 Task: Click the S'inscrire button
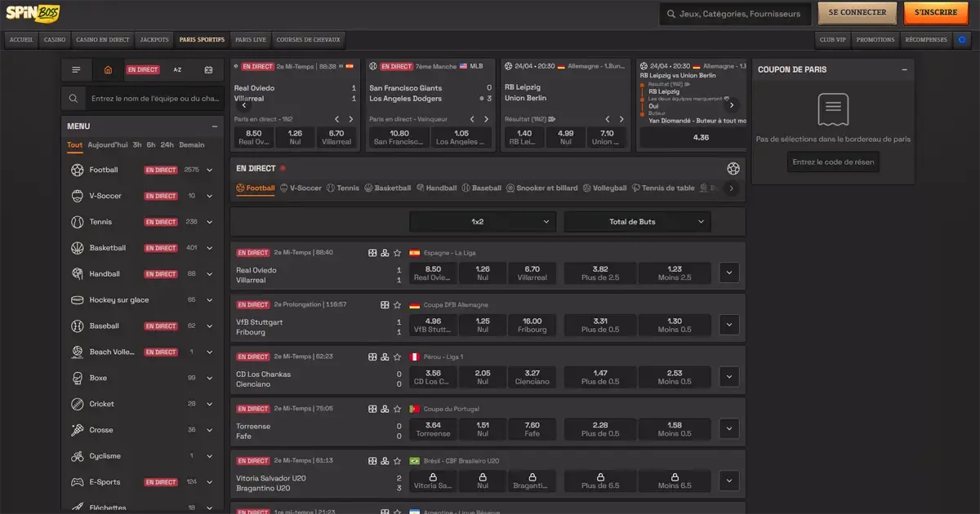click(936, 13)
